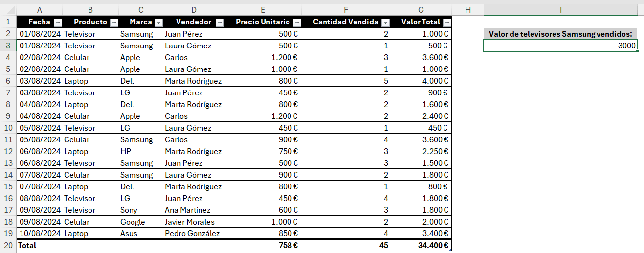
Task: Open the Cantidad Vendida filter dropdown
Action: [385, 23]
